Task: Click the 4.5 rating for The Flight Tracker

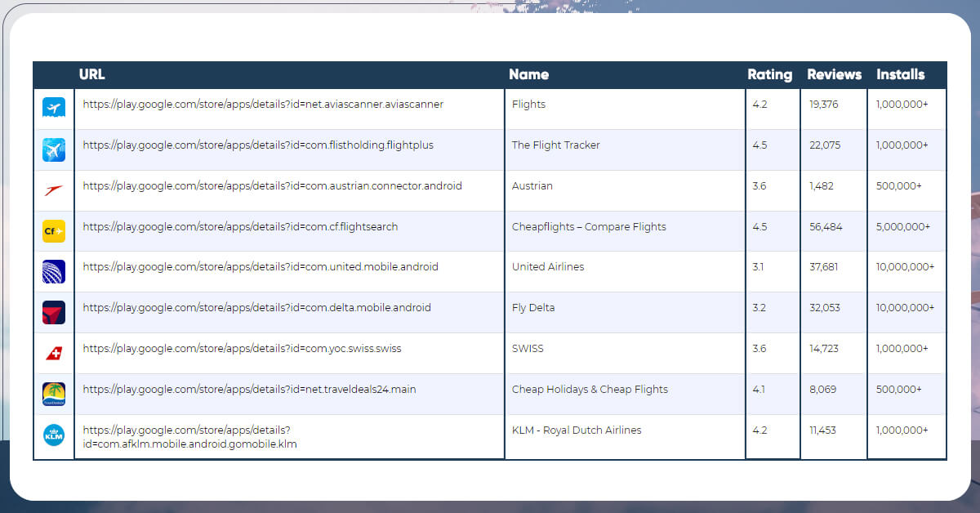Action: pos(759,145)
